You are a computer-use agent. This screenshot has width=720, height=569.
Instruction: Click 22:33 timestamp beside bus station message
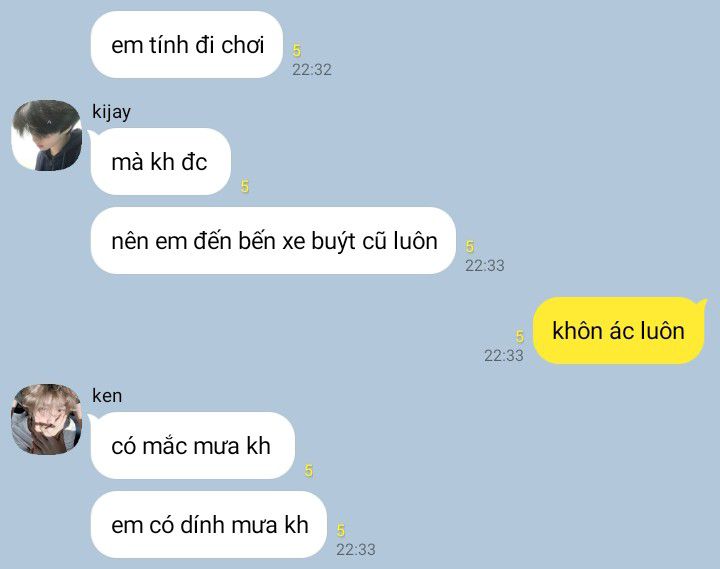pyautogui.click(x=484, y=265)
